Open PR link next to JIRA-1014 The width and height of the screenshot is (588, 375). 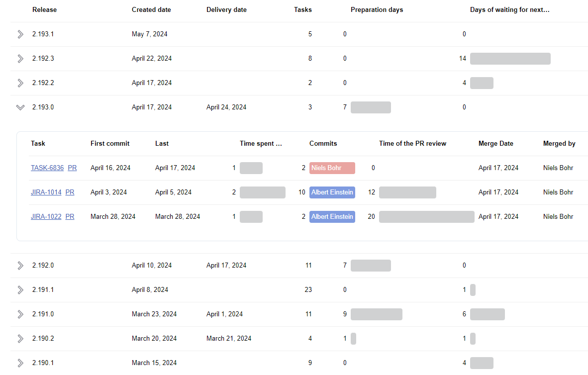[x=70, y=192]
